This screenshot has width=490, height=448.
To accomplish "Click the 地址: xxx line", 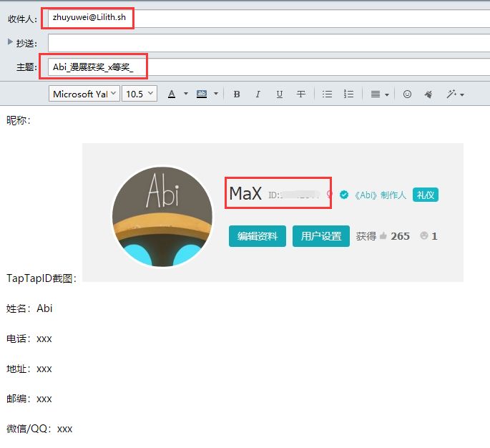I will 29,369.
